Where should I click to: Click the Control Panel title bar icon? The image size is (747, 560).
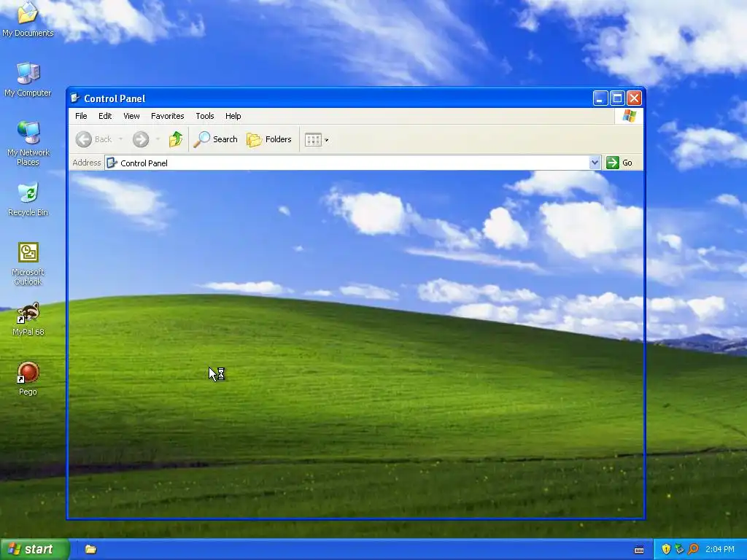[75, 98]
